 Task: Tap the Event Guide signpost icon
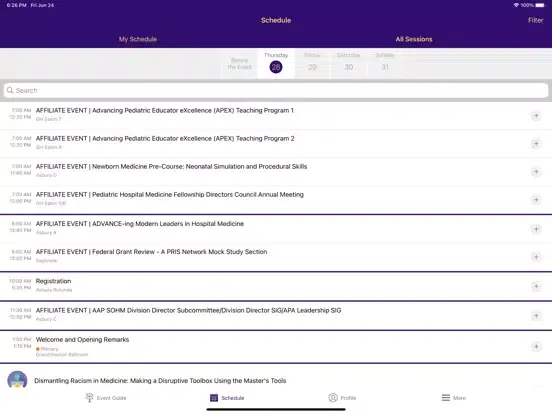[x=89, y=398]
